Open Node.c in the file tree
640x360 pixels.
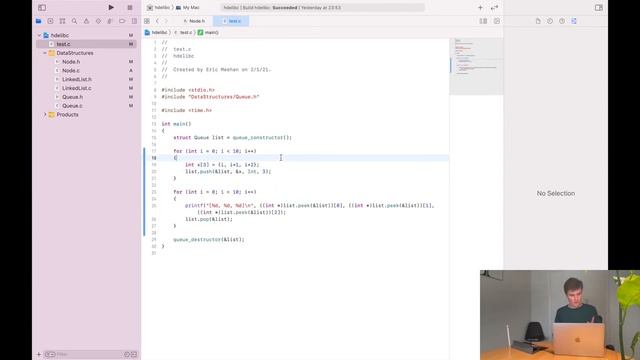71,71
